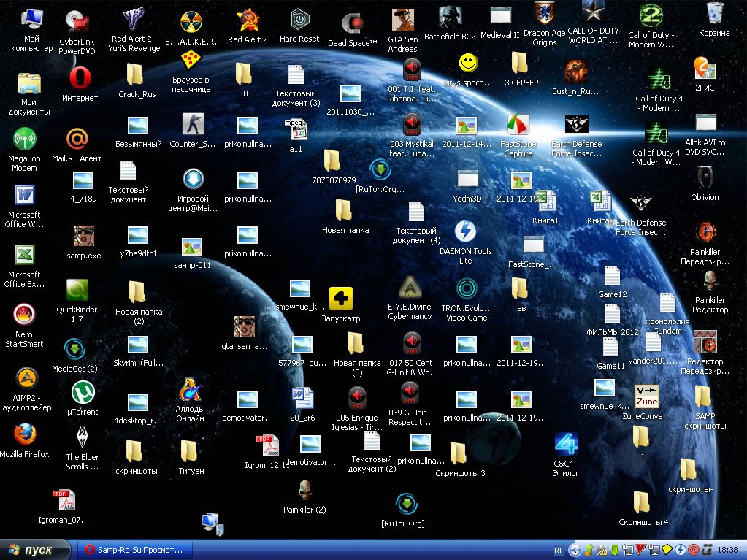Click the RL language indicator in tray
The height and width of the screenshot is (560, 747).
point(559,551)
